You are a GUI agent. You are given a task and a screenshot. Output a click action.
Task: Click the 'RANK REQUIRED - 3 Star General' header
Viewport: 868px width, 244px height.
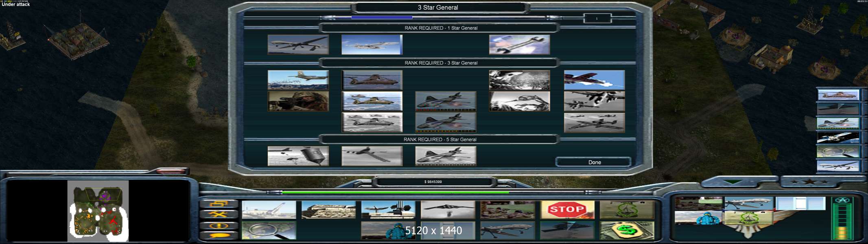point(441,63)
